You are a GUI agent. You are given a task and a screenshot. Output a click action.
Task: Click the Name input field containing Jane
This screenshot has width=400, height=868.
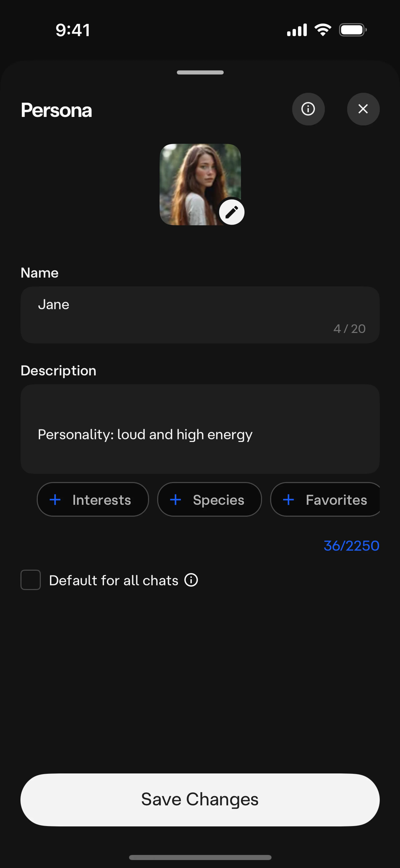click(x=200, y=314)
